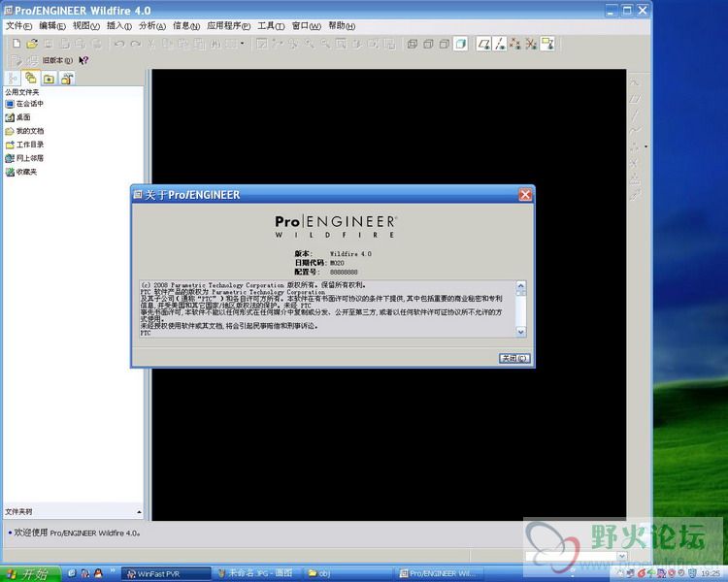Open the Windows 开始 start button
Viewport: 728px width, 582px height.
[x=30, y=574]
